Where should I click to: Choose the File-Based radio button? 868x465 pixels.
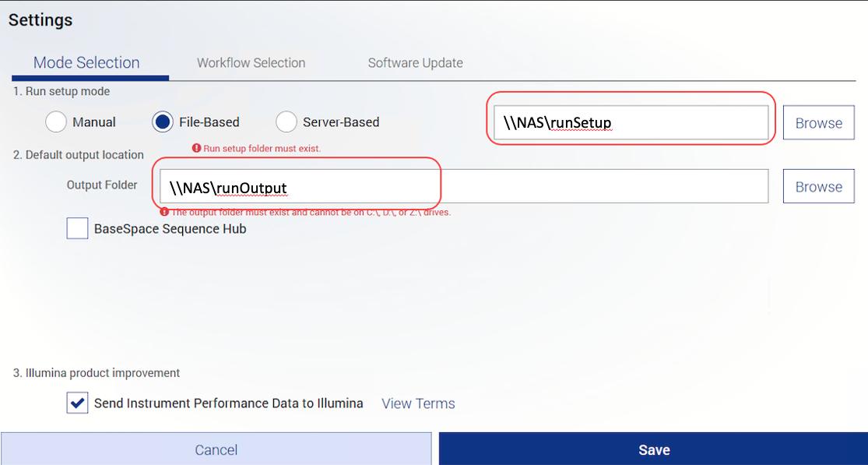[163, 122]
